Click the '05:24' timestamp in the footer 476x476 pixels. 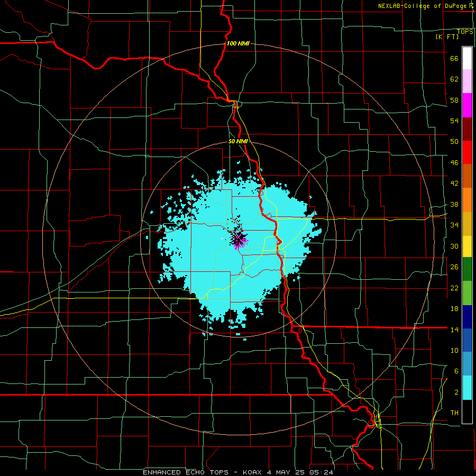(321, 472)
